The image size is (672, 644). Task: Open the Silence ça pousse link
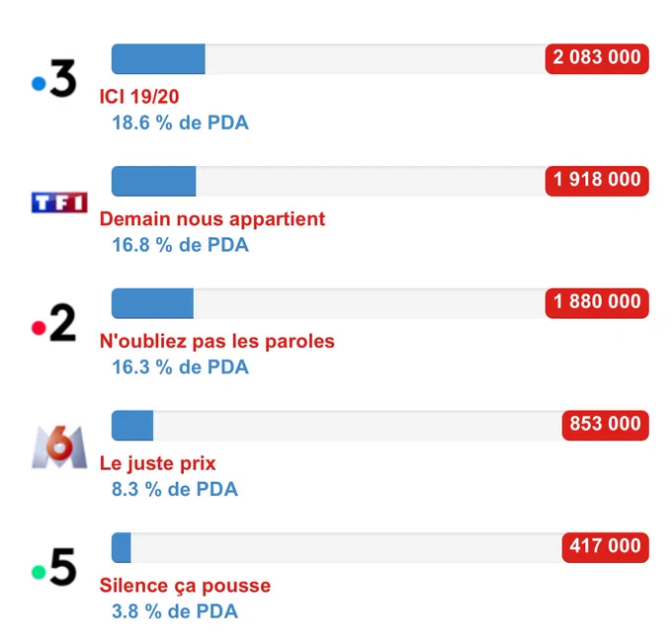(x=185, y=586)
